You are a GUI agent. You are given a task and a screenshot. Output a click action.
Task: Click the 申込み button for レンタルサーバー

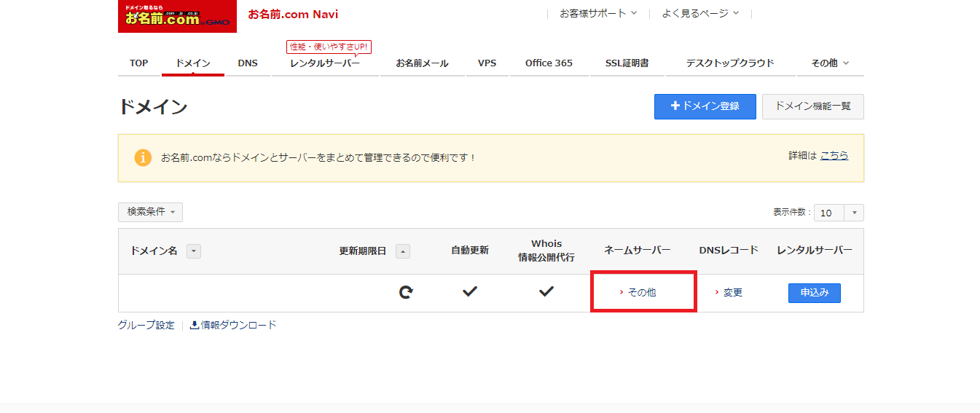click(815, 293)
